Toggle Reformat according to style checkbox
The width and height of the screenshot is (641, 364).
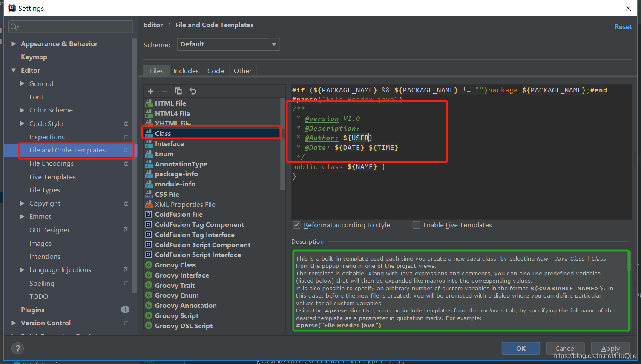(x=297, y=225)
